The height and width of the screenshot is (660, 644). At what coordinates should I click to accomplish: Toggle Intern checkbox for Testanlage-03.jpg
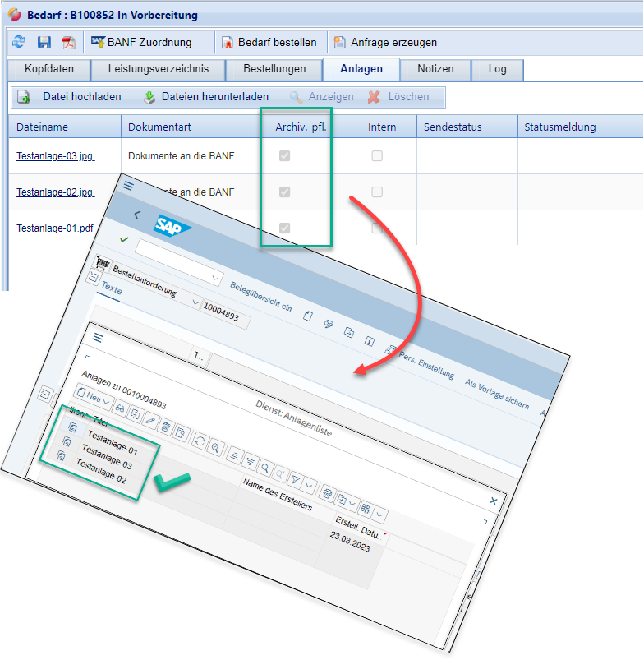click(377, 155)
